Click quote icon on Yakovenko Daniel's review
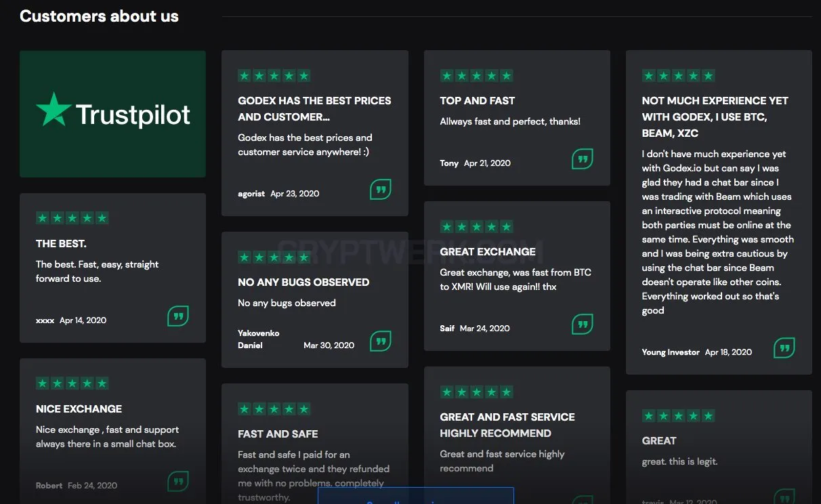The image size is (821, 504). click(381, 341)
